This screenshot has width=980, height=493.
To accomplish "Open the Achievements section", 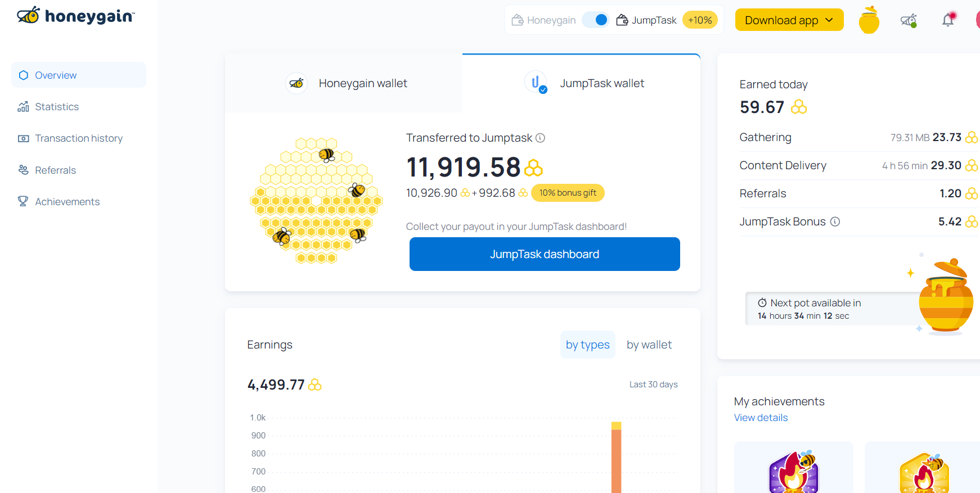I will tap(67, 201).
